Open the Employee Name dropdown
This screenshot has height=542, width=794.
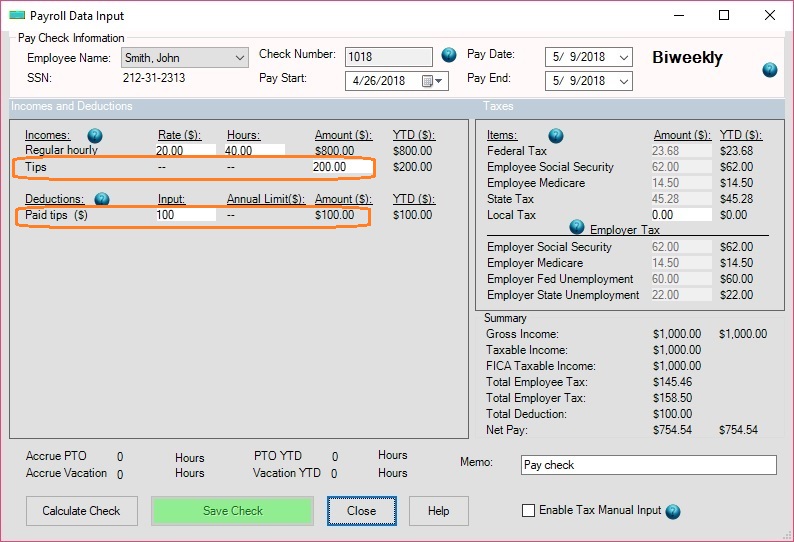click(x=239, y=58)
